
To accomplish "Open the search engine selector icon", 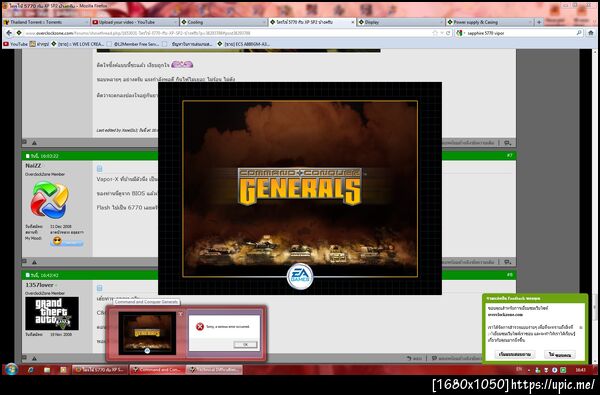I will click(460, 33).
